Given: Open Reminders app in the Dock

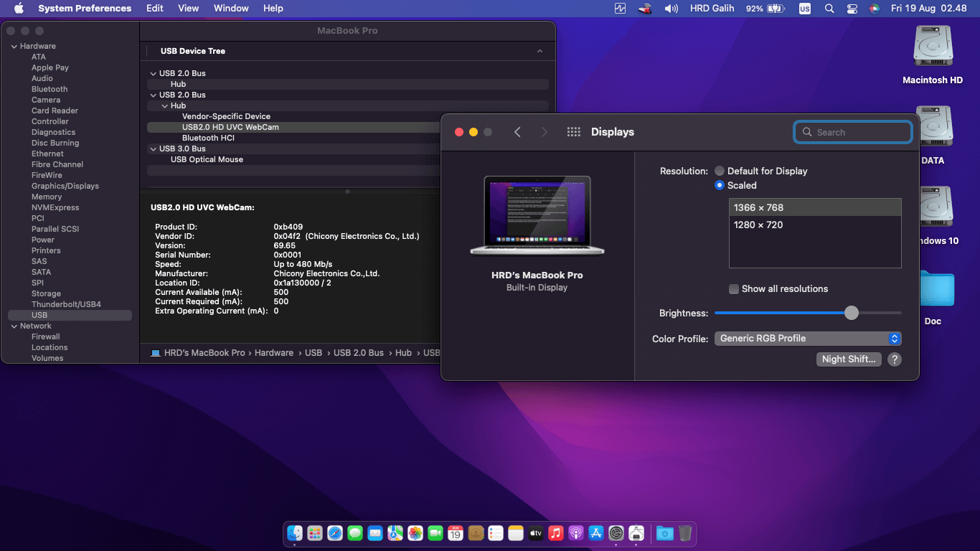Looking at the screenshot, I should [x=496, y=533].
